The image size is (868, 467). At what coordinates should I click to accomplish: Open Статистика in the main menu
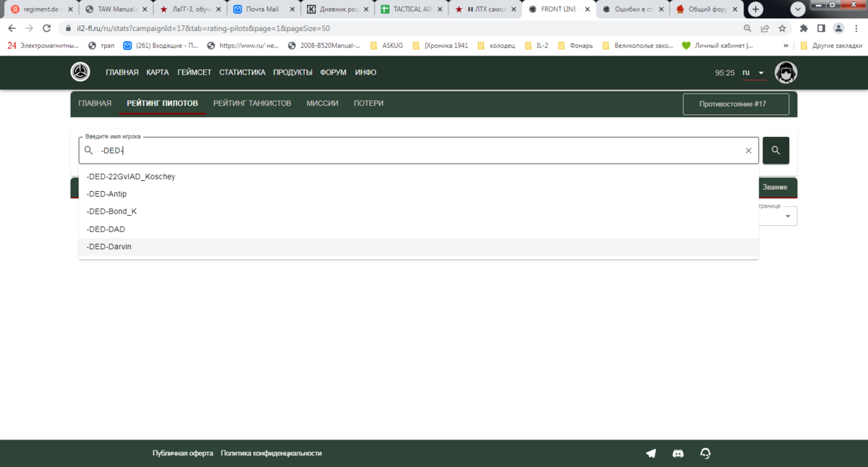tap(242, 72)
